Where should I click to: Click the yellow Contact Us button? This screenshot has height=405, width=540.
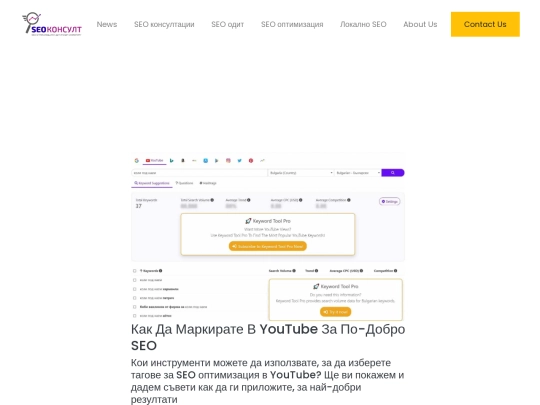(485, 24)
